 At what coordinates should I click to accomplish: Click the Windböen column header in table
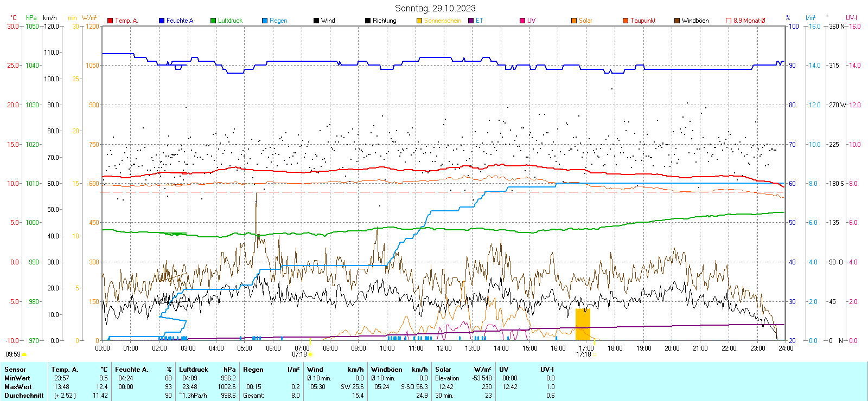pyautogui.click(x=387, y=370)
